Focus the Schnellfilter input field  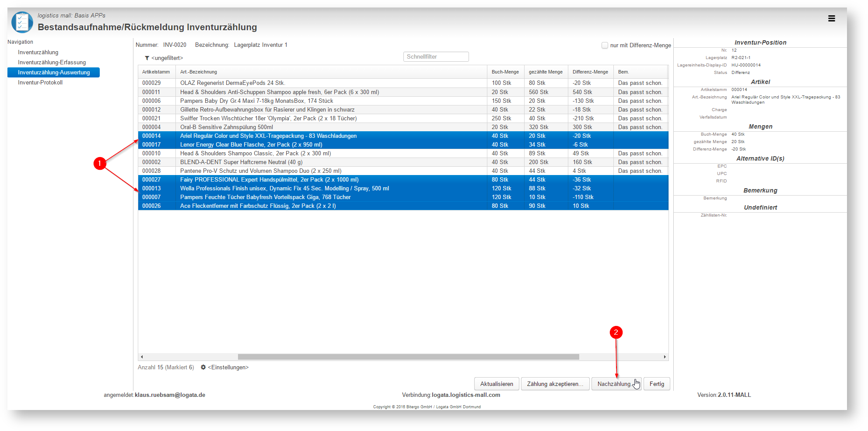click(x=436, y=56)
